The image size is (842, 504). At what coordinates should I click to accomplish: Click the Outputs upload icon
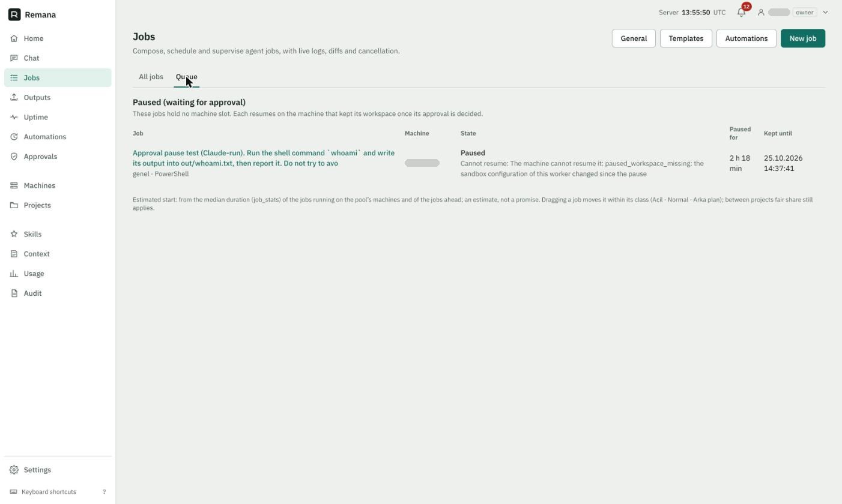point(14,97)
